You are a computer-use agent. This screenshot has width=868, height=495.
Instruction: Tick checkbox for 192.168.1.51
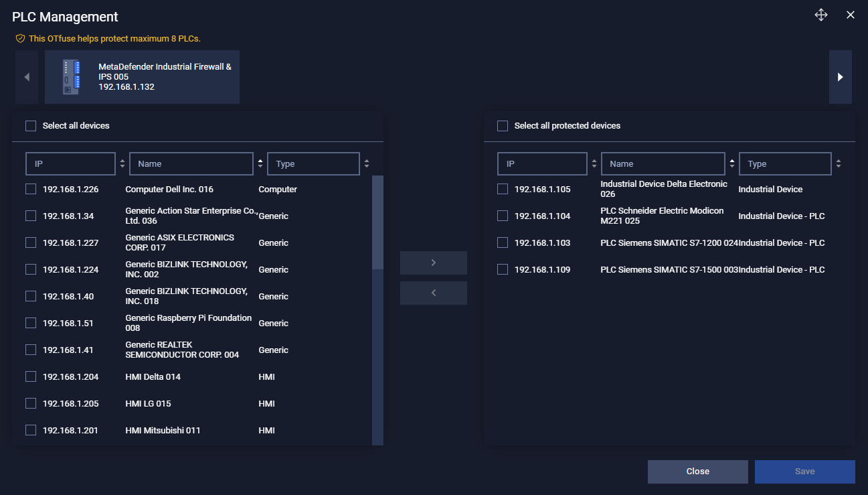(x=31, y=323)
